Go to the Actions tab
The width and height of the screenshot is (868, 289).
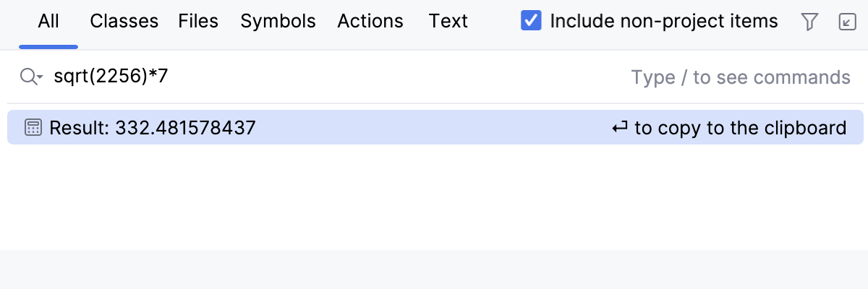click(370, 21)
